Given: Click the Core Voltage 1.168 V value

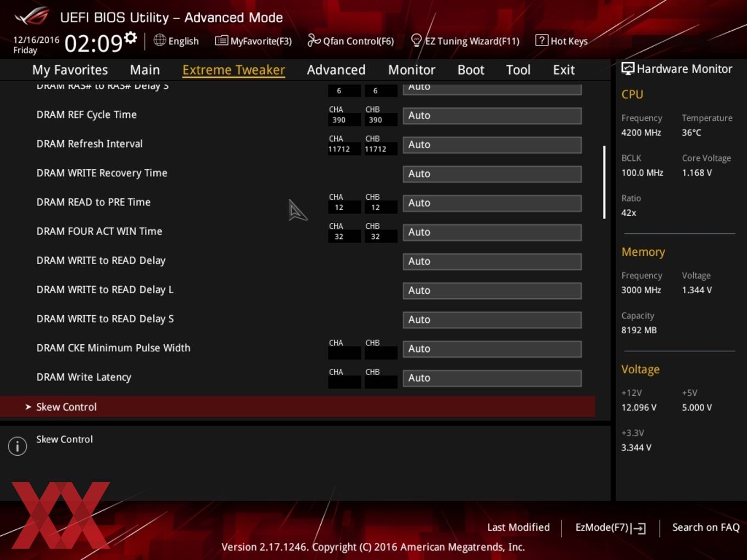Looking at the screenshot, I should click(696, 172).
